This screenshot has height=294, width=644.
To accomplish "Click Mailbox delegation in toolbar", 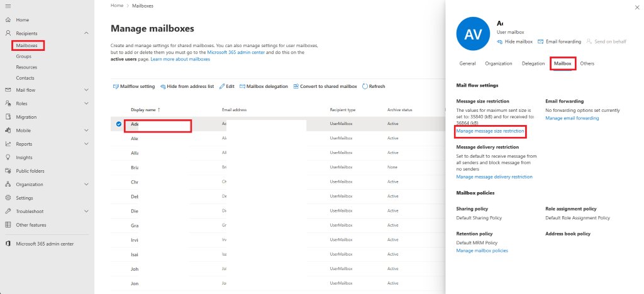I will coord(264,87).
